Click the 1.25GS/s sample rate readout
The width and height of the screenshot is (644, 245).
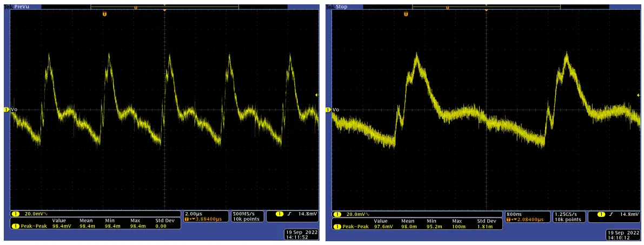click(567, 214)
